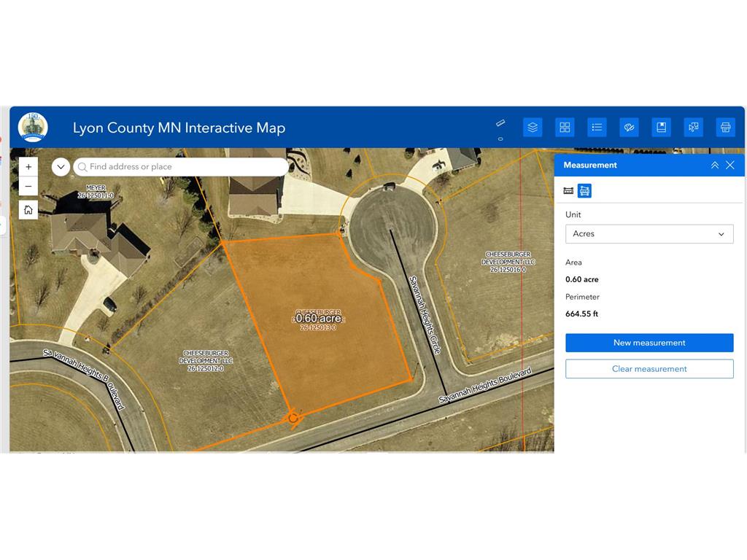Viewport: 747px width, 560px height.
Task: Open the Basemap gallery grid icon
Action: click(x=565, y=127)
